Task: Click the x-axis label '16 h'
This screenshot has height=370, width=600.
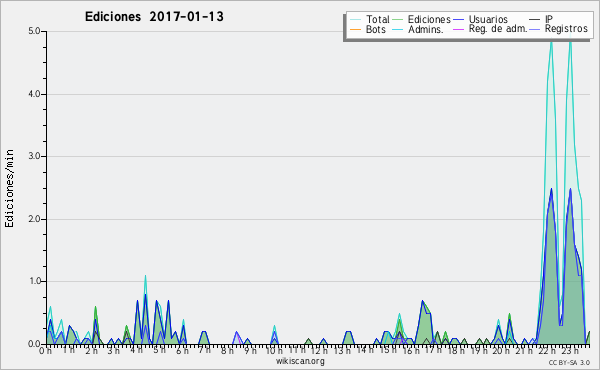Action: pos(411,351)
